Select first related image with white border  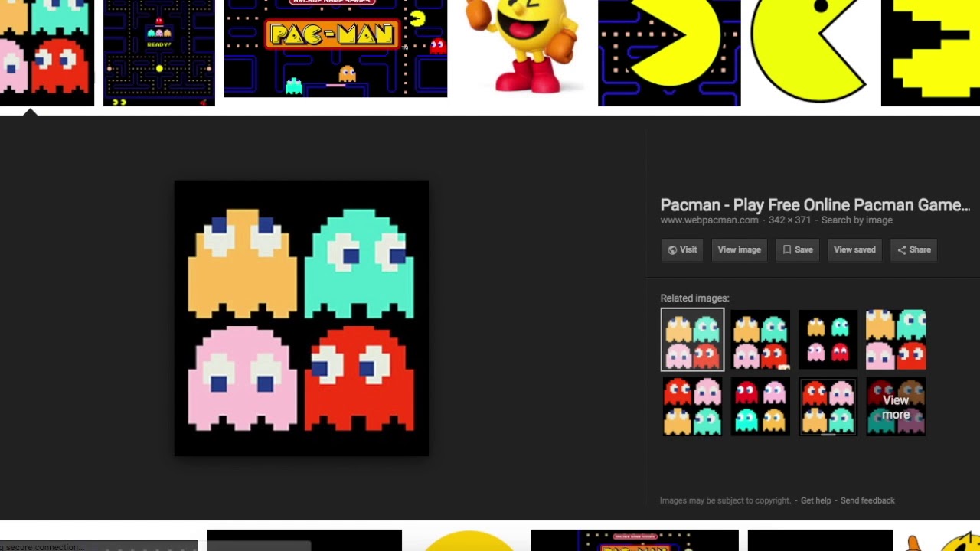click(x=692, y=339)
